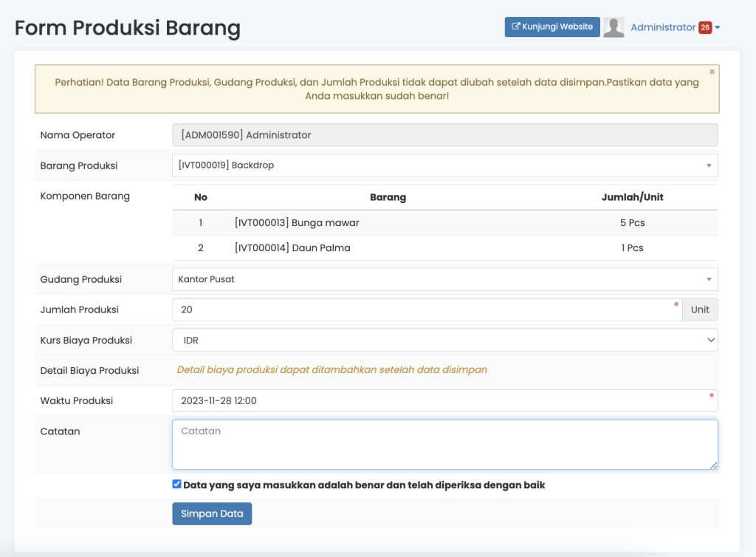Open the Kurs Biaya Produksi select

click(x=444, y=340)
